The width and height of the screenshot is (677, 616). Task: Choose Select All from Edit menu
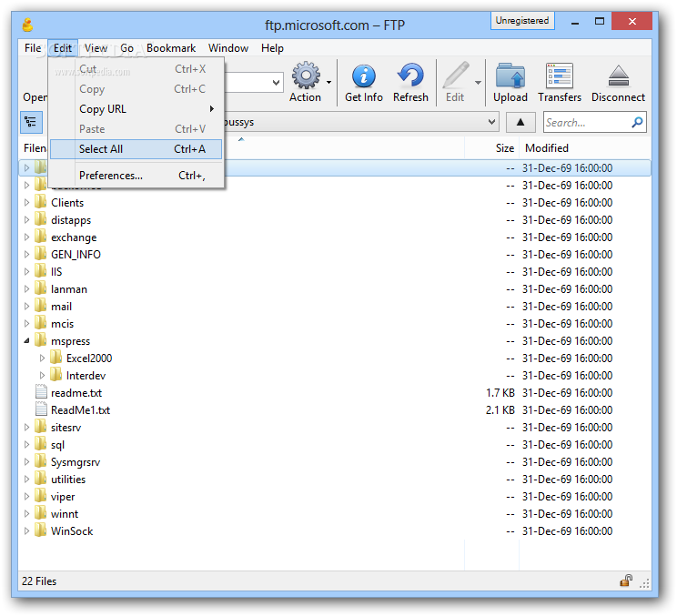136,149
